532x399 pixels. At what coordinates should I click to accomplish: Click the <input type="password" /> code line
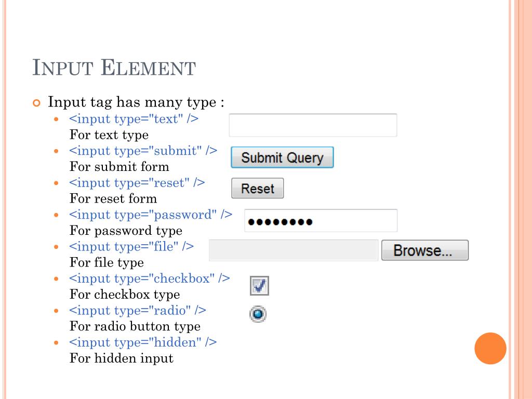coord(151,215)
